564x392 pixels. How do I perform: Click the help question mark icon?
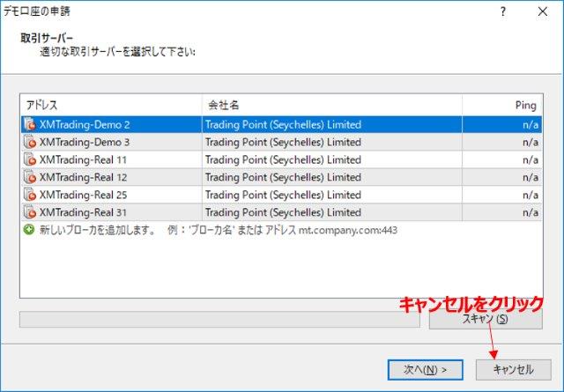coord(502,12)
